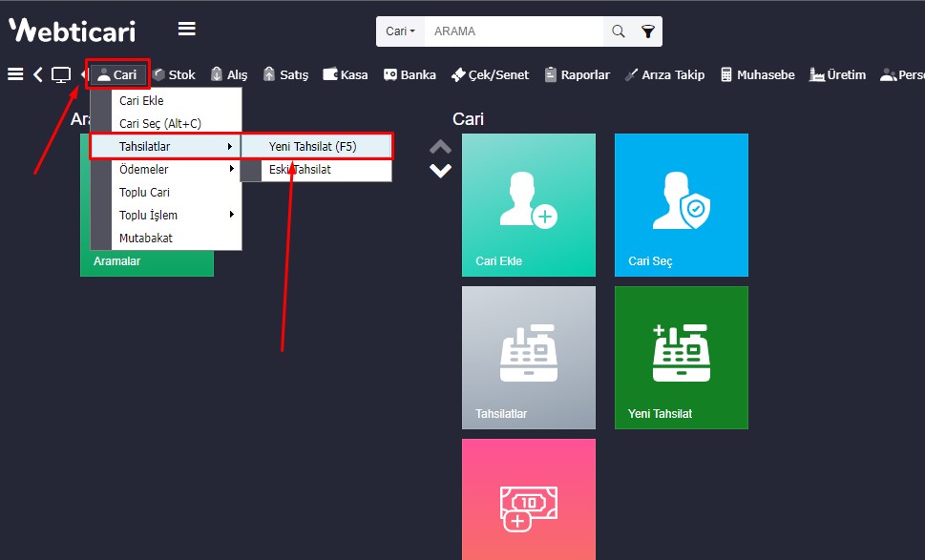Click into the ARAMA search field
The width and height of the screenshot is (925, 560).
click(x=514, y=31)
